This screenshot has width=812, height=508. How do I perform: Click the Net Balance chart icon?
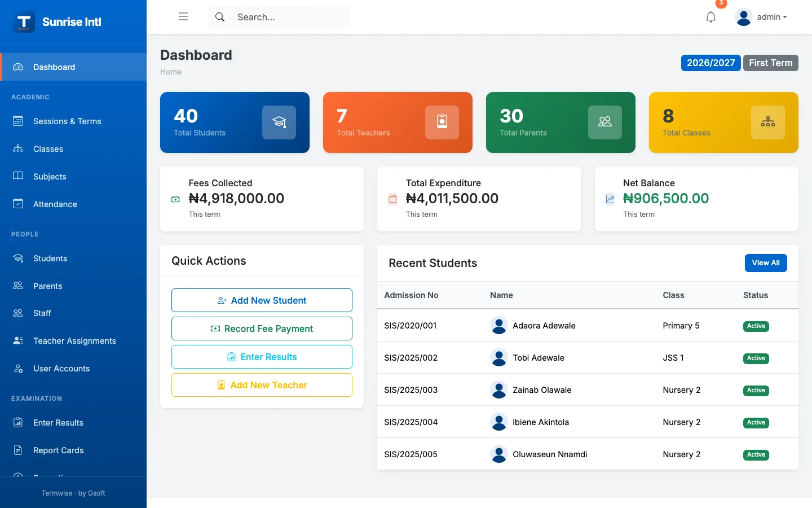(610, 199)
